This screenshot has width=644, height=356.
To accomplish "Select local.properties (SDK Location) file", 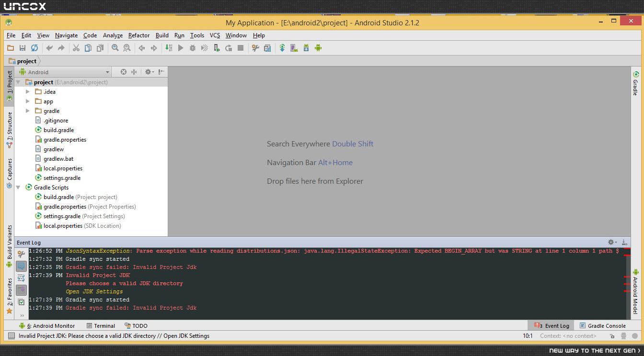I will tap(78, 226).
